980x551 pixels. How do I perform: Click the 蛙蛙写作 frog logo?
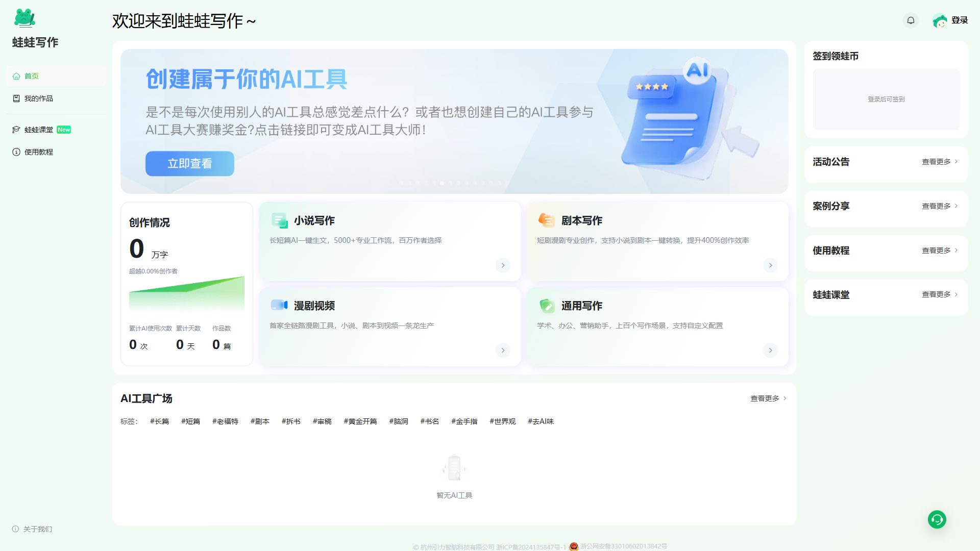(24, 18)
